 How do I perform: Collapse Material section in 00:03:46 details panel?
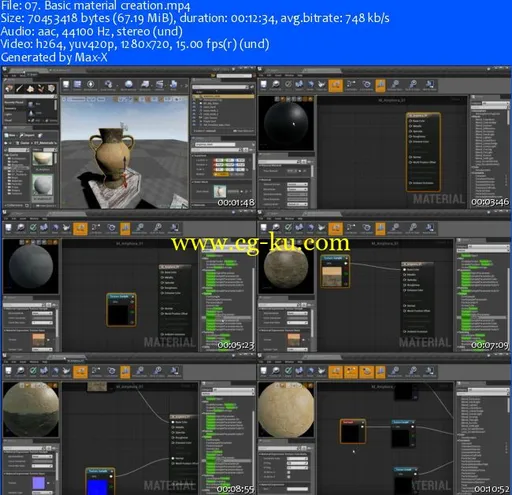(261, 180)
